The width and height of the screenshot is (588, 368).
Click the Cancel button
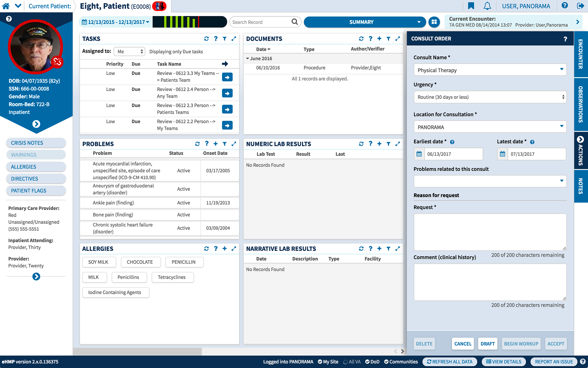(462, 344)
